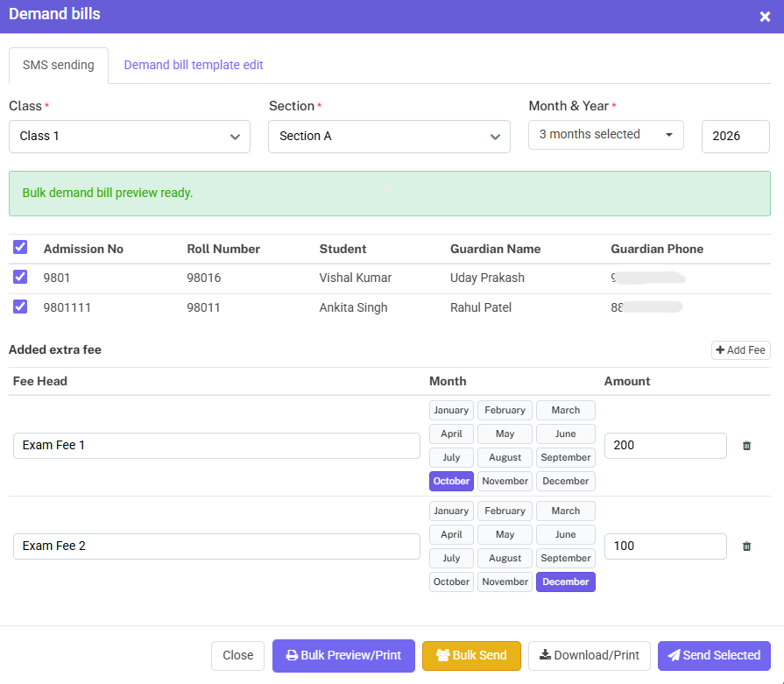Select November for Exam Fee 2
Screen dimensions: 784x684
505,582
